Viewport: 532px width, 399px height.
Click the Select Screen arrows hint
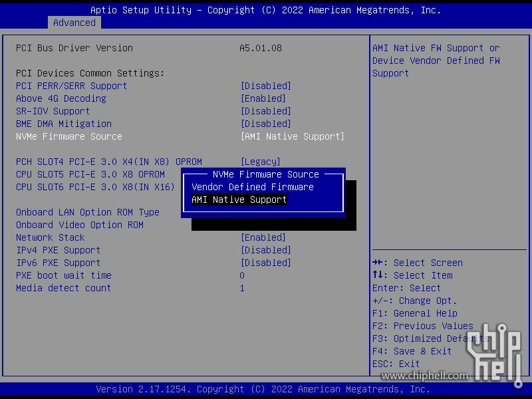coord(418,263)
